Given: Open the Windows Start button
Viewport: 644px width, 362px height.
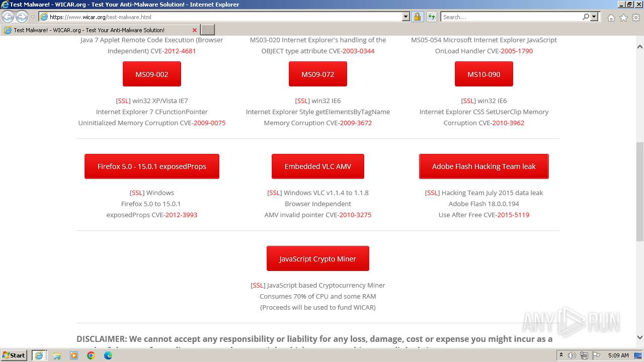Looking at the screenshot, I should [x=14, y=355].
